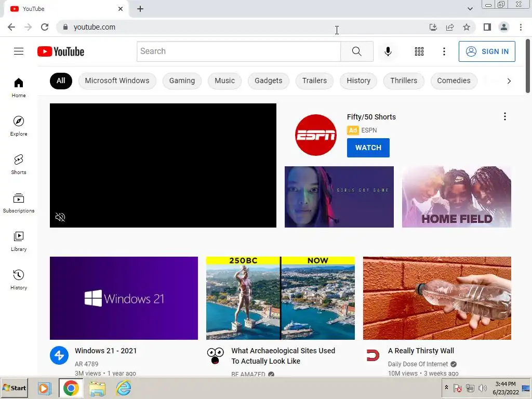Open the ESPN ad three-dot options
The image size is (532, 399).
click(x=505, y=116)
